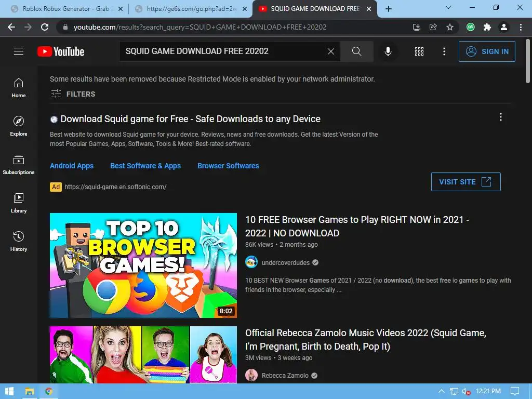The image size is (532, 399).
Task: Reload the current page
Action: [45, 27]
